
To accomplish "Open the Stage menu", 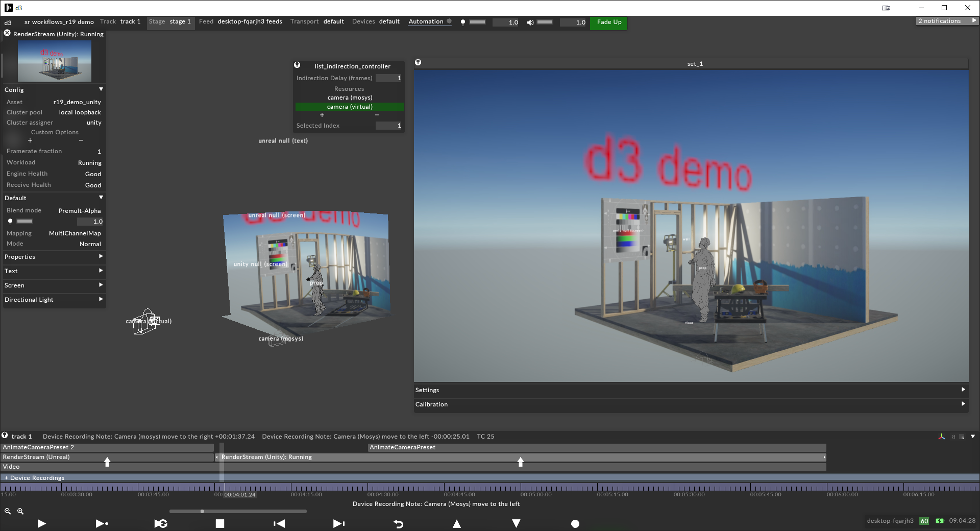I will tap(170, 21).
